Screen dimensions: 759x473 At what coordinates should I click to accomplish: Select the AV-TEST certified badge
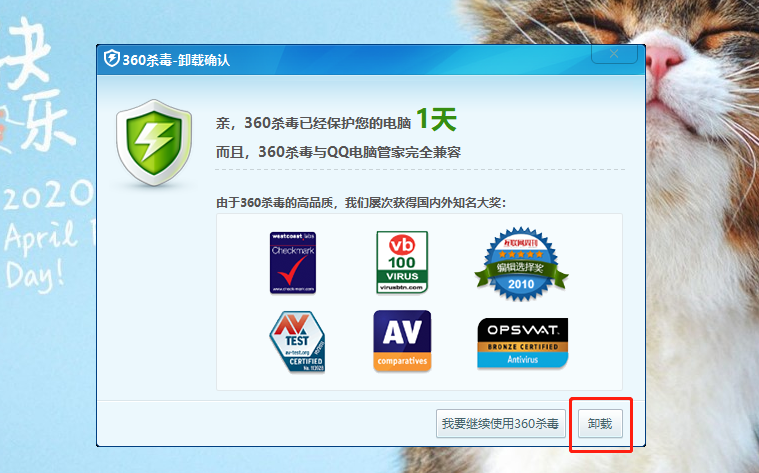[x=296, y=341]
